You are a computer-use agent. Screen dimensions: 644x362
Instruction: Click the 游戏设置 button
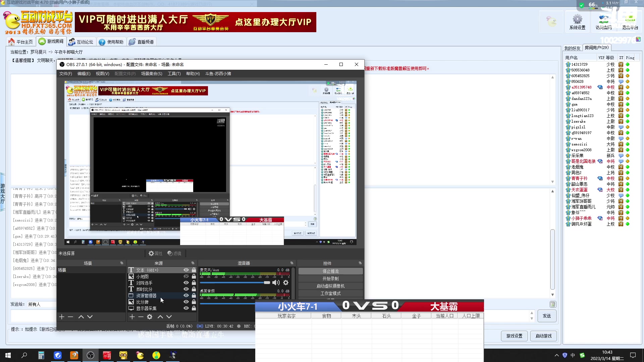(x=514, y=336)
